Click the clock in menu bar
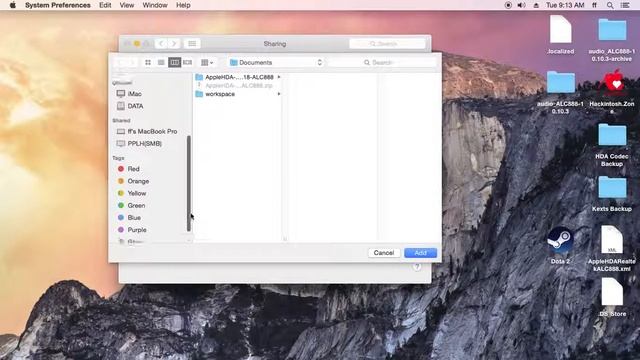 click(565, 5)
